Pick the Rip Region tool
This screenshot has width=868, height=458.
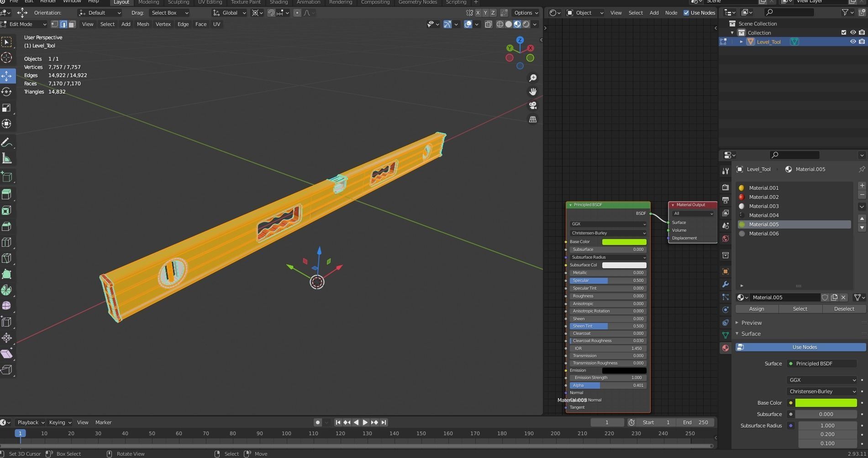click(x=7, y=370)
